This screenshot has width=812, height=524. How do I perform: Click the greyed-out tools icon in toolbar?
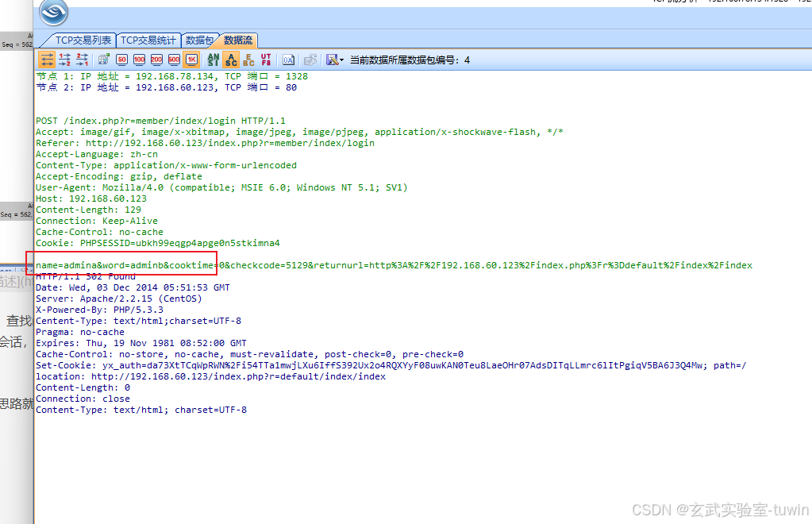pos(310,60)
